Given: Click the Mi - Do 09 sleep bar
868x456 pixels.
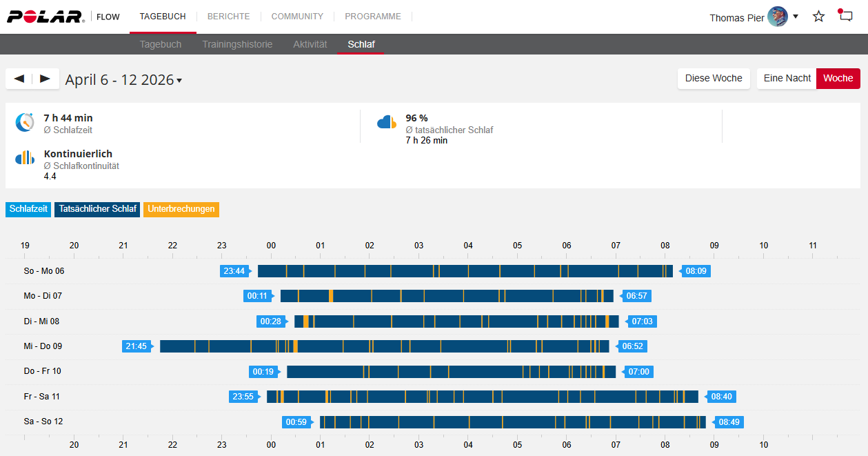Looking at the screenshot, I should (x=384, y=346).
